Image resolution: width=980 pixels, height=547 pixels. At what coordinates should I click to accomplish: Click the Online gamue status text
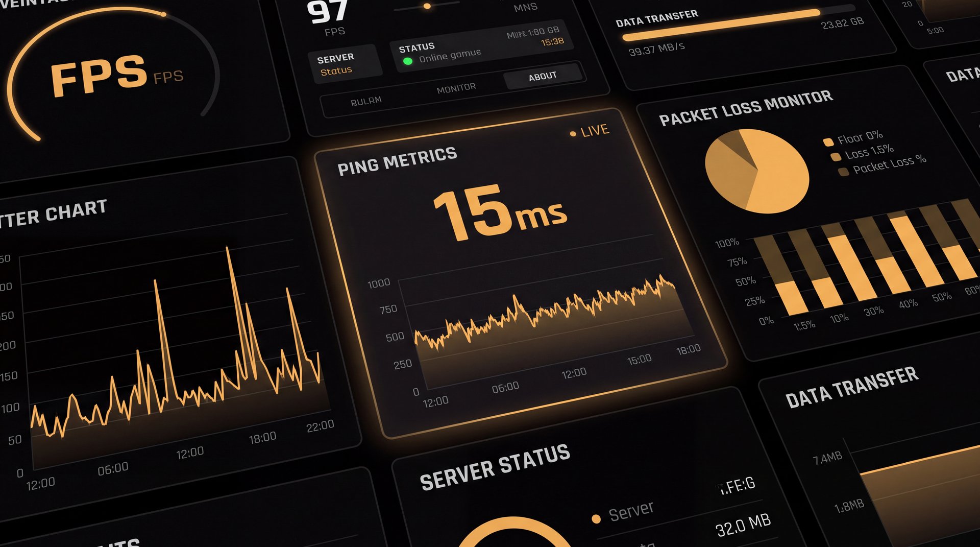tap(450, 55)
